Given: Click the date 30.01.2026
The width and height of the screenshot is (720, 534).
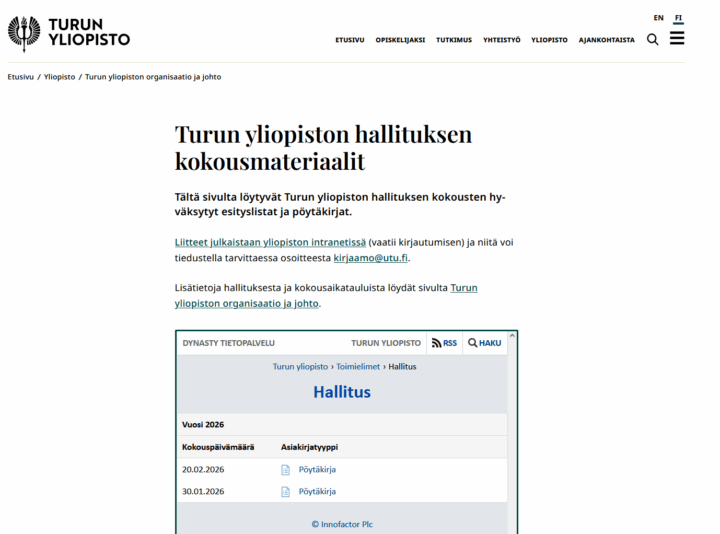Looking at the screenshot, I should click(x=203, y=491).
